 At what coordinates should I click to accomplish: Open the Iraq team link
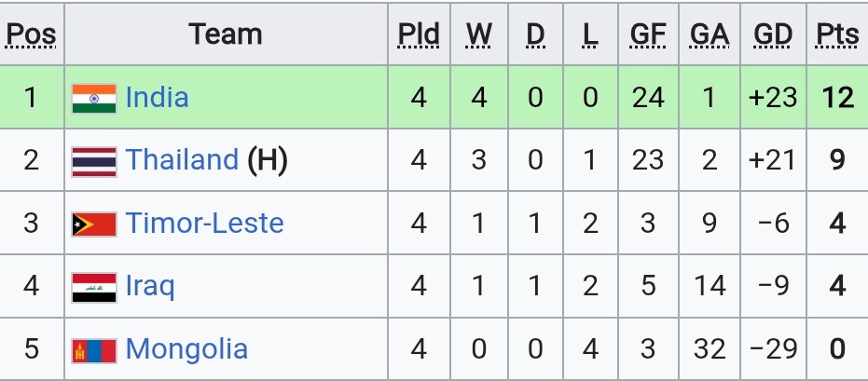click(x=150, y=286)
